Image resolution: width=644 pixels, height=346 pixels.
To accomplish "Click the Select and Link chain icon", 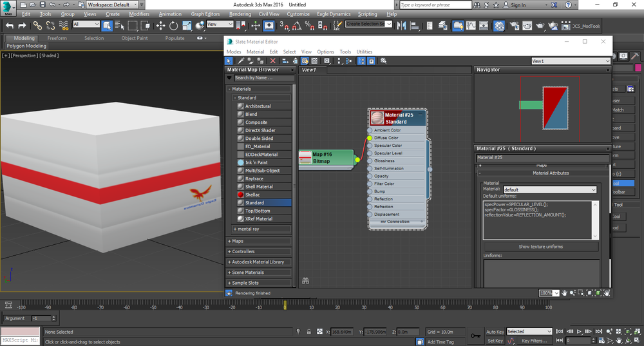I will click(x=37, y=26).
